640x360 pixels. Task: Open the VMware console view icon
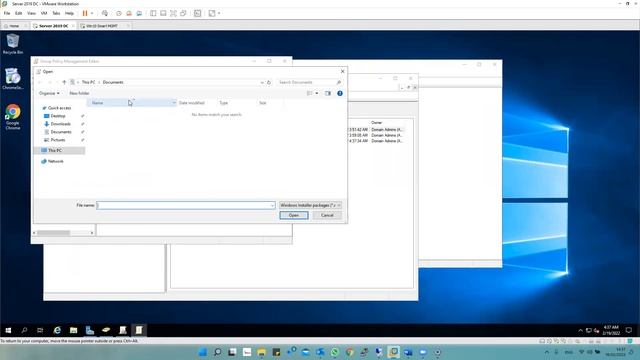click(198, 13)
